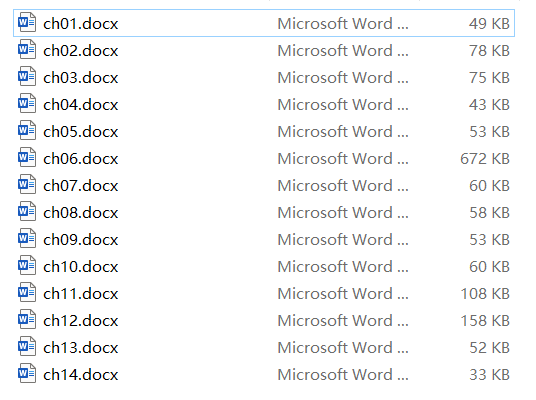Click the Word icon next to ch14.docx
536x400 pixels.
click(x=27, y=374)
